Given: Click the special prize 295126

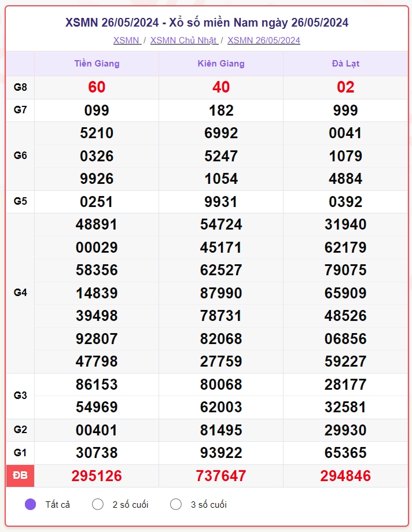Looking at the screenshot, I should pos(97,476).
